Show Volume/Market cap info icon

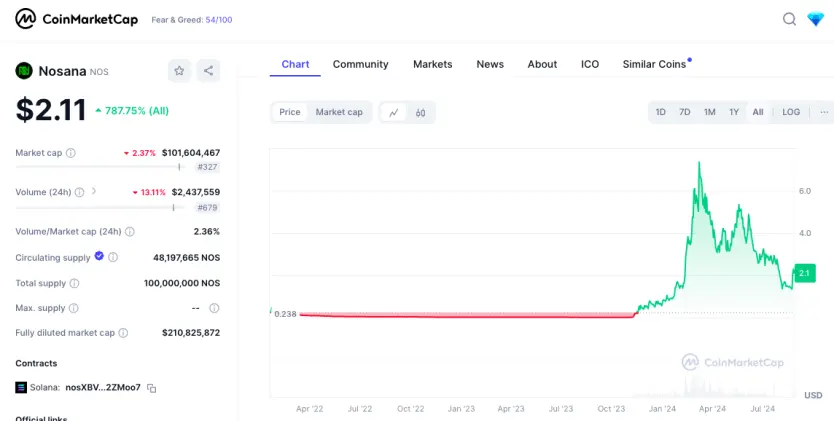pyautogui.click(x=130, y=232)
